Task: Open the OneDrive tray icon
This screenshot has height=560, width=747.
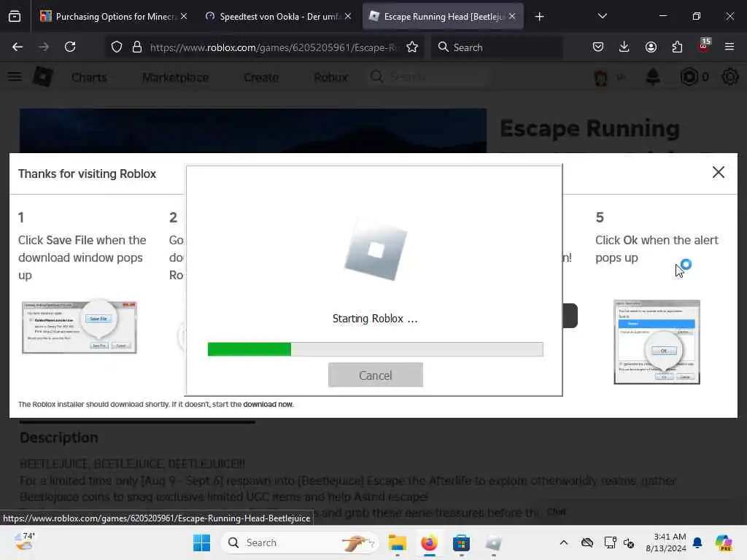Action: (587, 542)
